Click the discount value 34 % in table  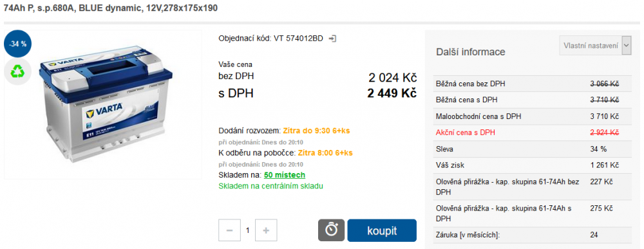tap(598, 149)
